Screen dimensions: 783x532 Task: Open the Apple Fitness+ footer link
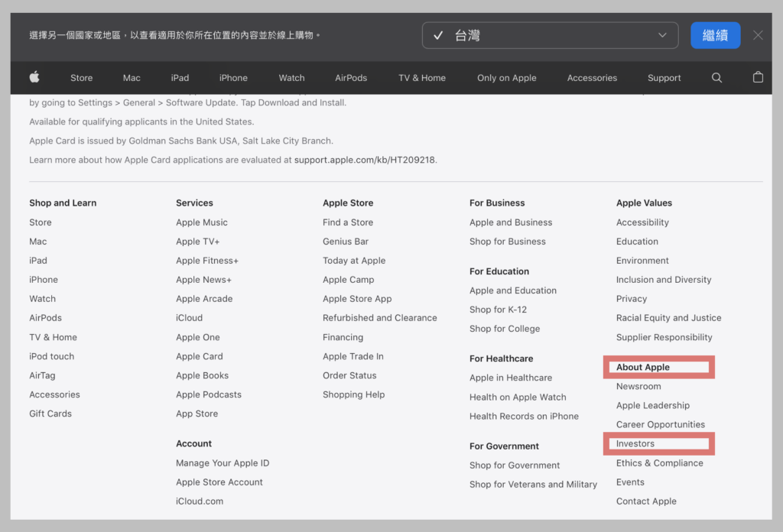point(207,261)
